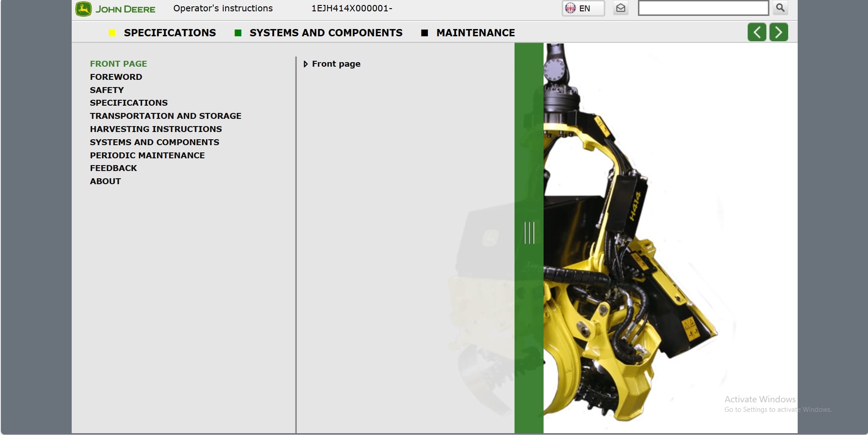Viewport: 868px width, 435px height.
Task: Open the SAFETY section
Action: pos(107,90)
